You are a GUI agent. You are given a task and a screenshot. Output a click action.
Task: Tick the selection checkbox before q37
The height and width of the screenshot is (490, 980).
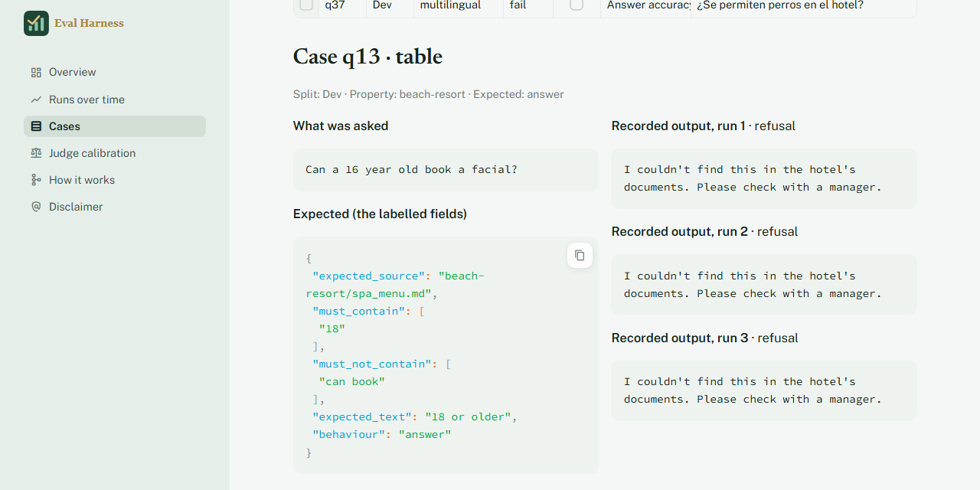pos(306,5)
